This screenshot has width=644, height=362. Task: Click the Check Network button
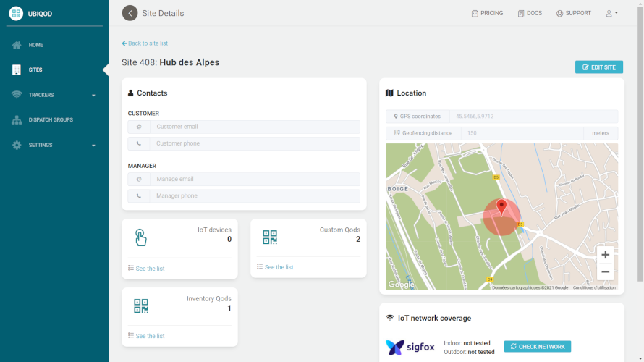click(537, 346)
